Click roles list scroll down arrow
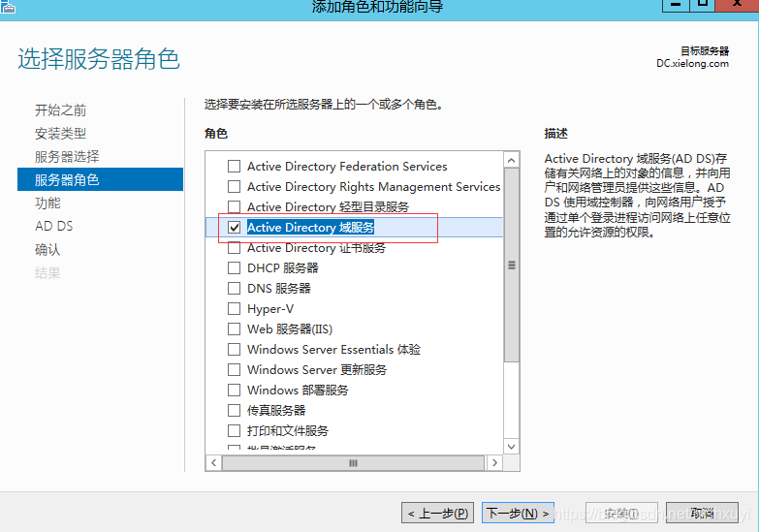 pos(512,447)
